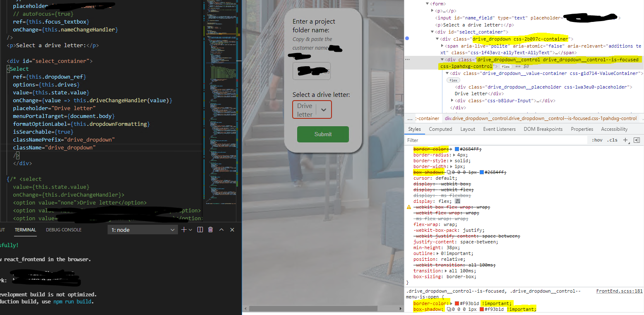The height and width of the screenshot is (315, 644).
Task: Switch to the Computed tab in DevTools
Action: tap(440, 129)
